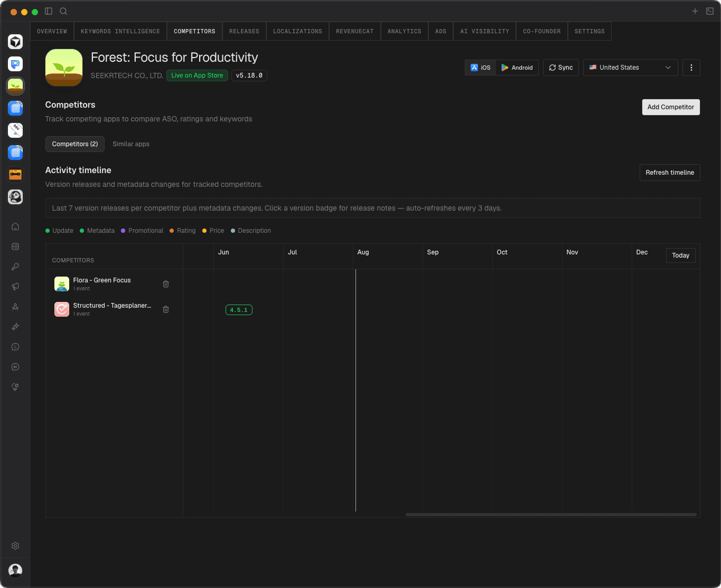This screenshot has height=588, width=721.
Task: Add a new tab with plus icon
Action: pyautogui.click(x=695, y=11)
